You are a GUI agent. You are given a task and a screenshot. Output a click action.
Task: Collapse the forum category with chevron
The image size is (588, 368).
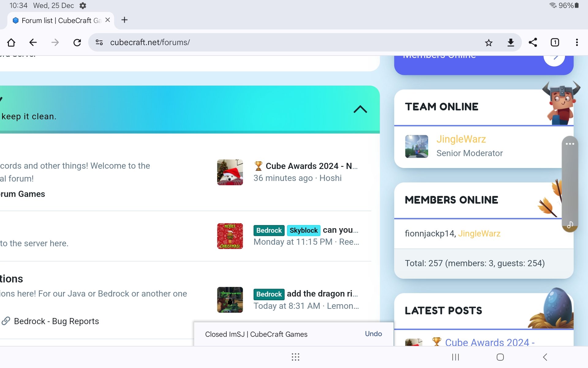pos(360,109)
